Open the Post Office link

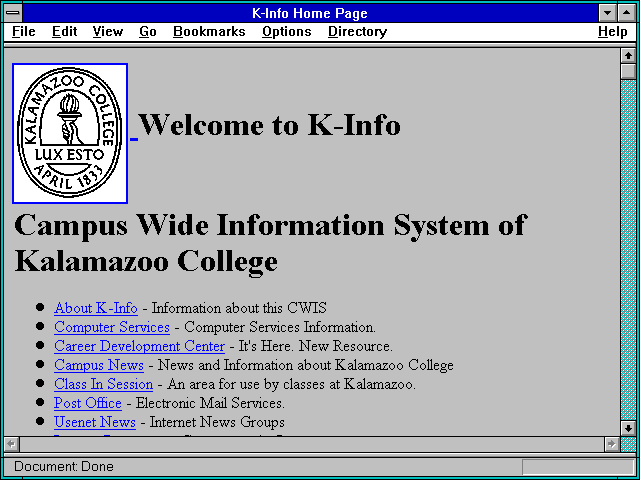click(88, 403)
